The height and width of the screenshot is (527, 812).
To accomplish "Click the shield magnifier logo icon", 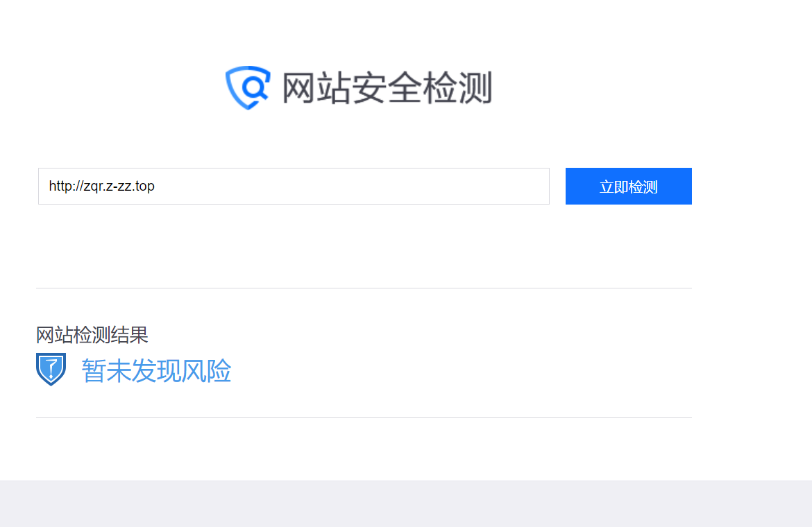I will [x=248, y=87].
